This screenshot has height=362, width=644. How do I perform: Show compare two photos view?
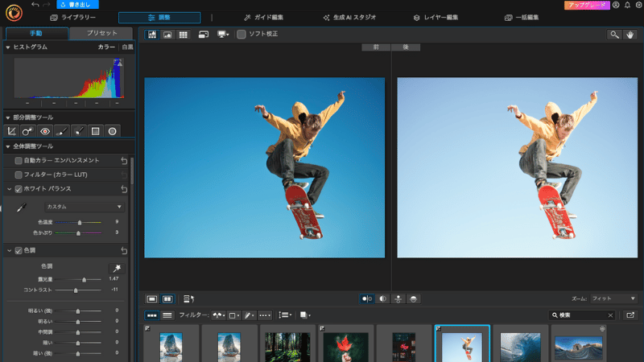tap(167, 298)
